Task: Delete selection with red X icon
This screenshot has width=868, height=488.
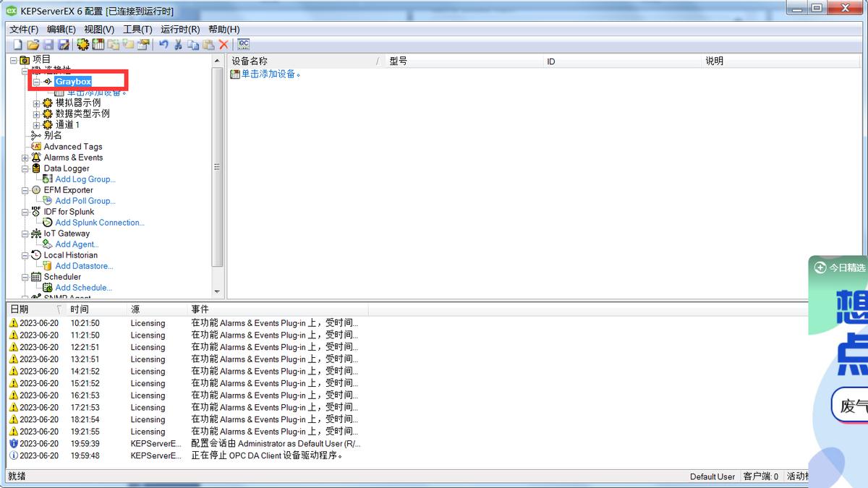Action: (x=222, y=44)
